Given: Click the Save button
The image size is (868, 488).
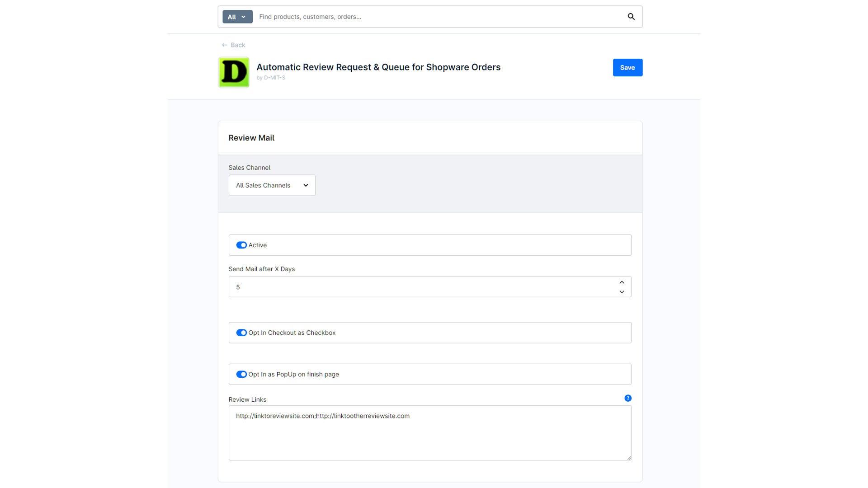Looking at the screenshot, I should [627, 67].
